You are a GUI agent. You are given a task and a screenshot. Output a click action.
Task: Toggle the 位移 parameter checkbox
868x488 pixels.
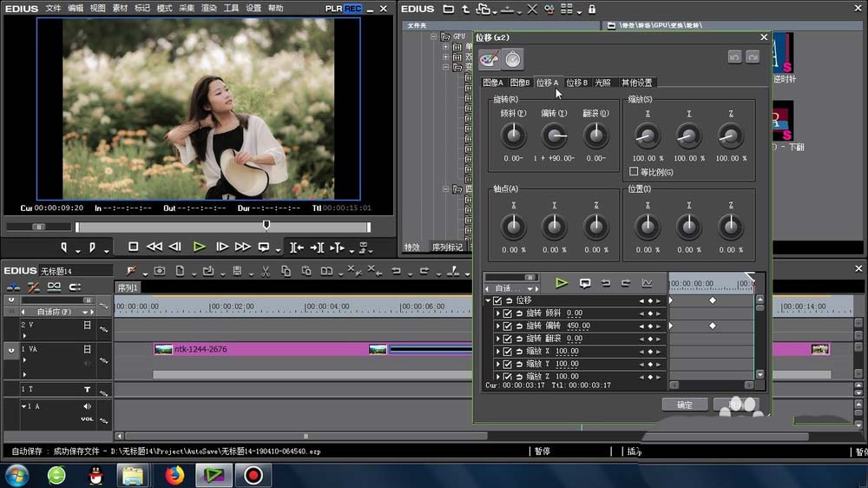pyautogui.click(x=497, y=300)
